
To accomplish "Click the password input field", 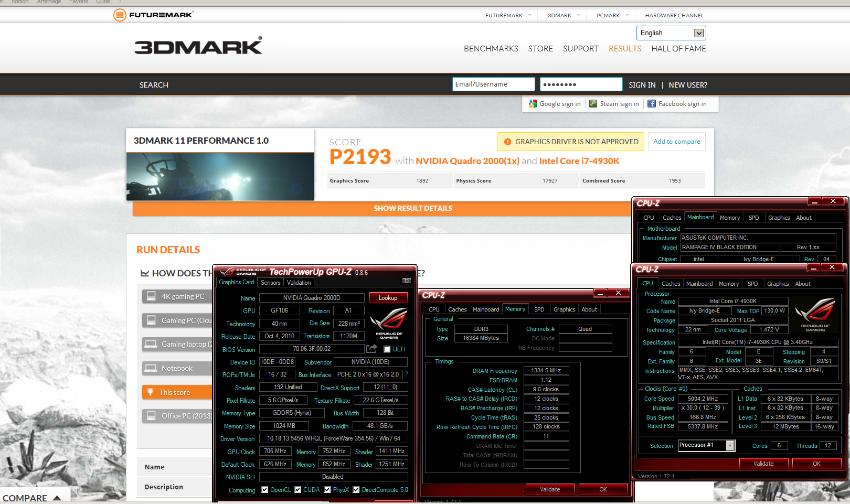I will (581, 84).
